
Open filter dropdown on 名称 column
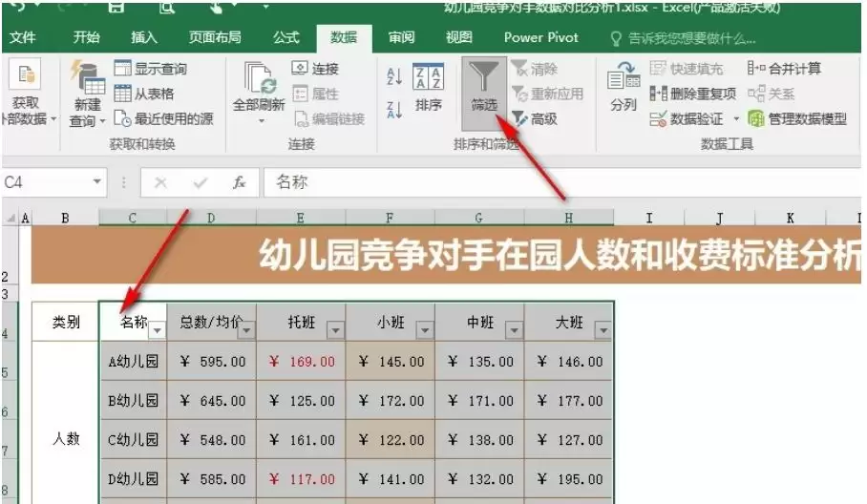coord(158,330)
